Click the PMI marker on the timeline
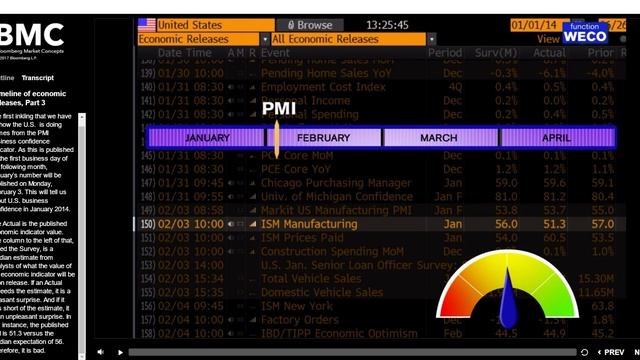The width and height of the screenshot is (640, 360). tap(277, 139)
